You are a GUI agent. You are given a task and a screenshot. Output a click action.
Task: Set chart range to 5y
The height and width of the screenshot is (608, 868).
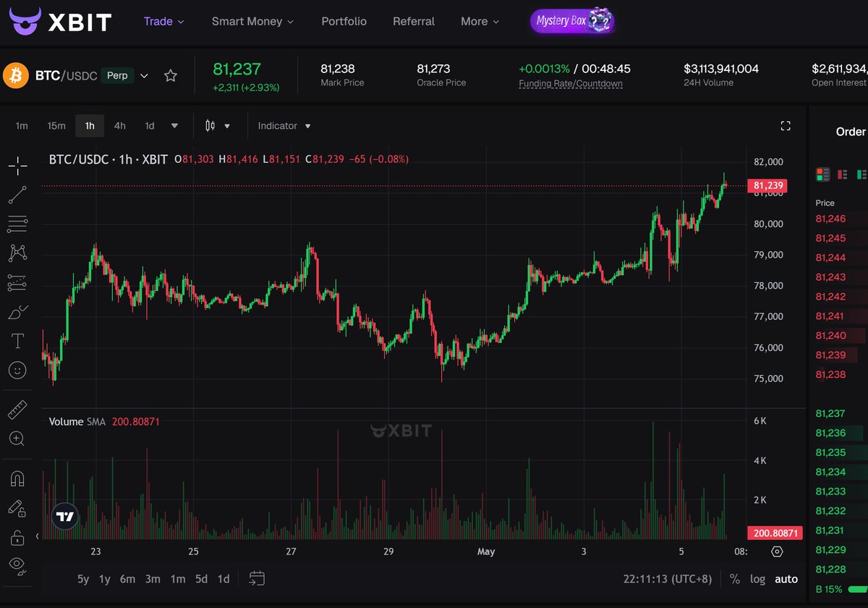point(84,579)
